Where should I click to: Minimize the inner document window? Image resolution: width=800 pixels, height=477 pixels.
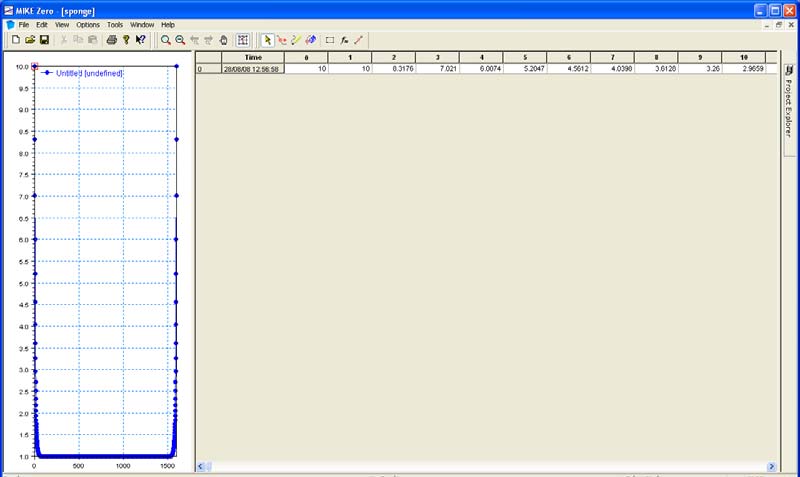767,24
